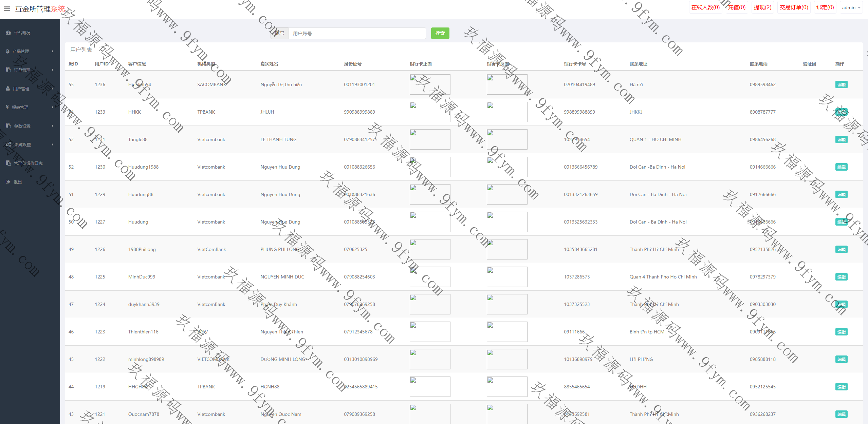Click the 订单管理 sidebar icon
The image size is (868, 424).
(x=8, y=70)
